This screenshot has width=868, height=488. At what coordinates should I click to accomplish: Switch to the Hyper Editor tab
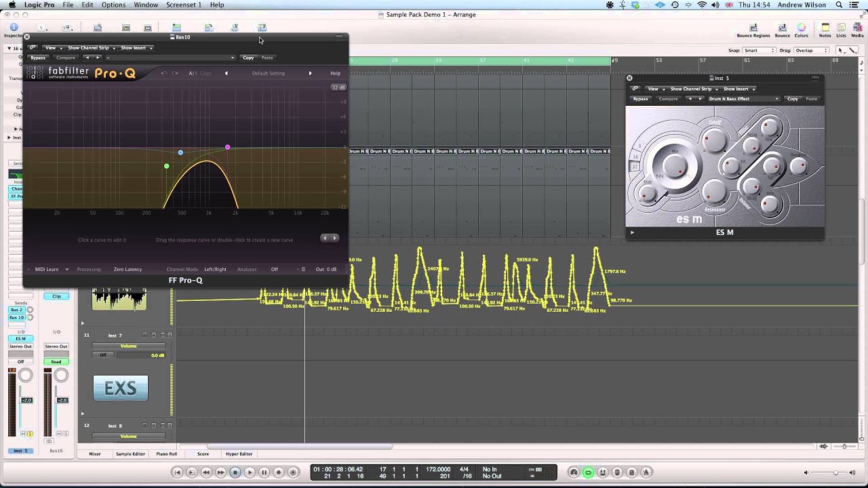[239, 454]
